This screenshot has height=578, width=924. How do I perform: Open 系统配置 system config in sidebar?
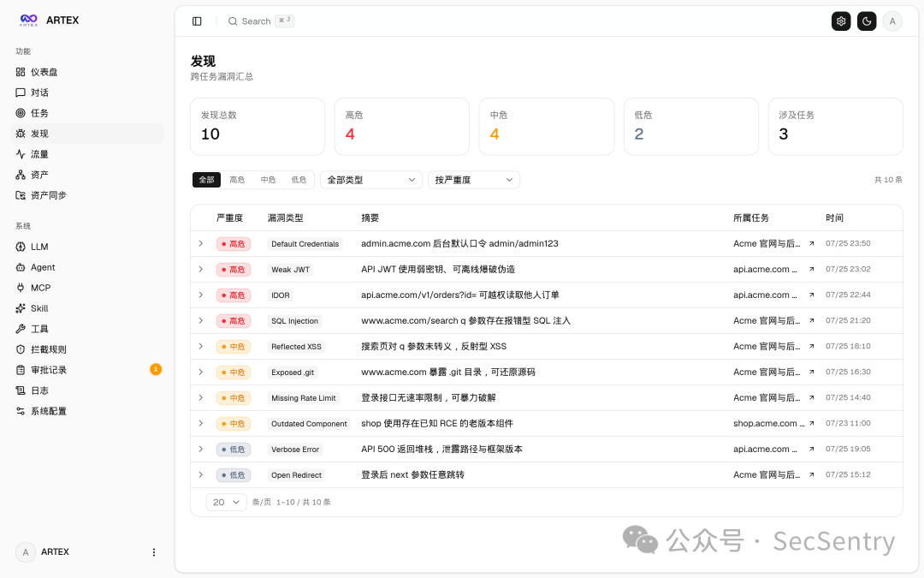tap(87, 411)
